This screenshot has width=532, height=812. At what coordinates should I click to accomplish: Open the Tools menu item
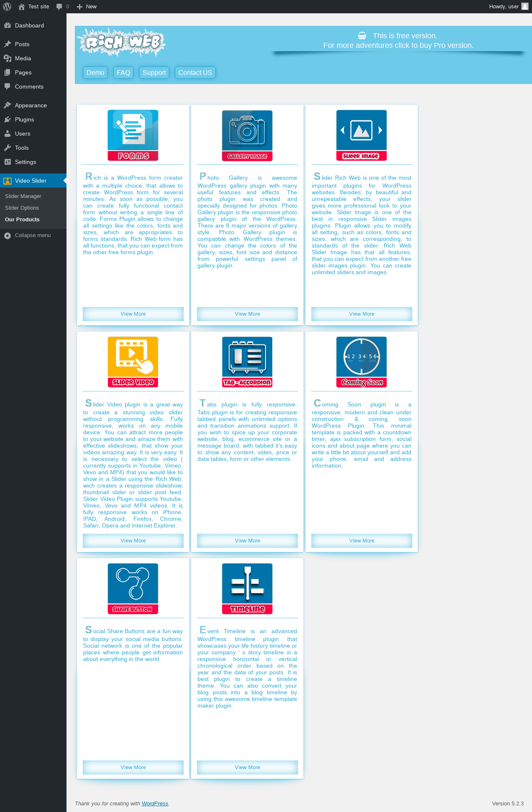[x=33, y=148]
